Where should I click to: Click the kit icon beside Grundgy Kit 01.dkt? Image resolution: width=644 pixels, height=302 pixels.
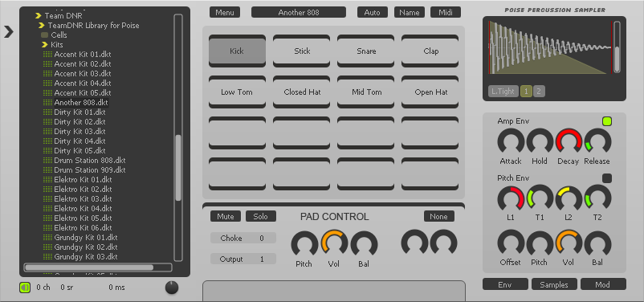coord(47,238)
